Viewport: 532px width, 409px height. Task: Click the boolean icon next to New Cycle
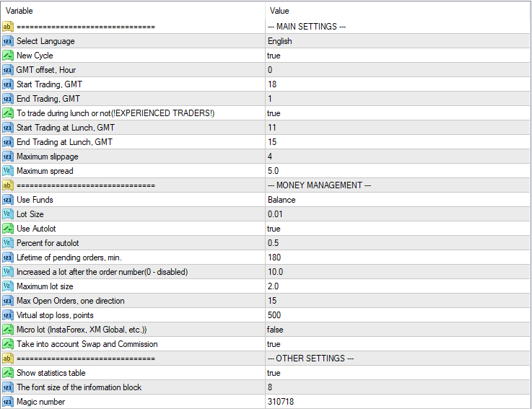pyautogui.click(x=7, y=56)
